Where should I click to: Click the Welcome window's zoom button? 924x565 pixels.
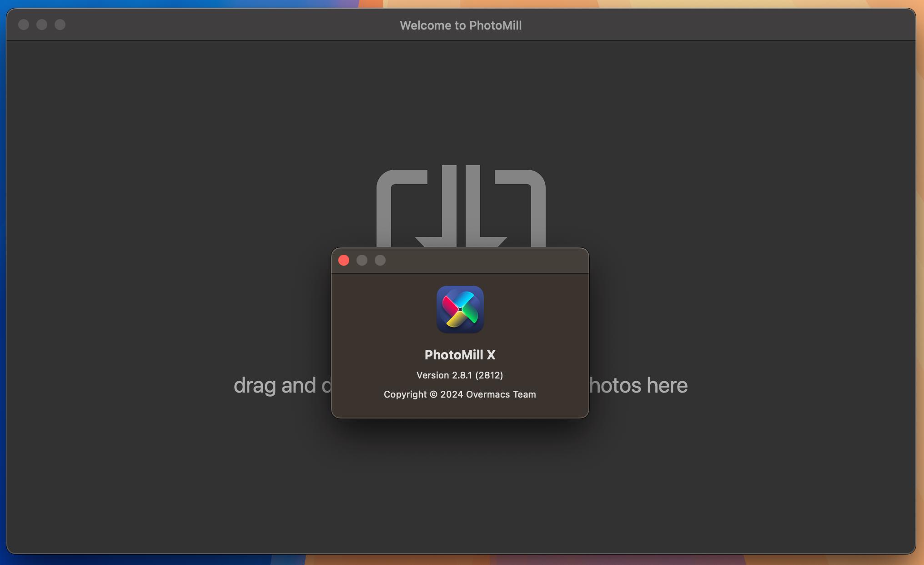(x=60, y=25)
